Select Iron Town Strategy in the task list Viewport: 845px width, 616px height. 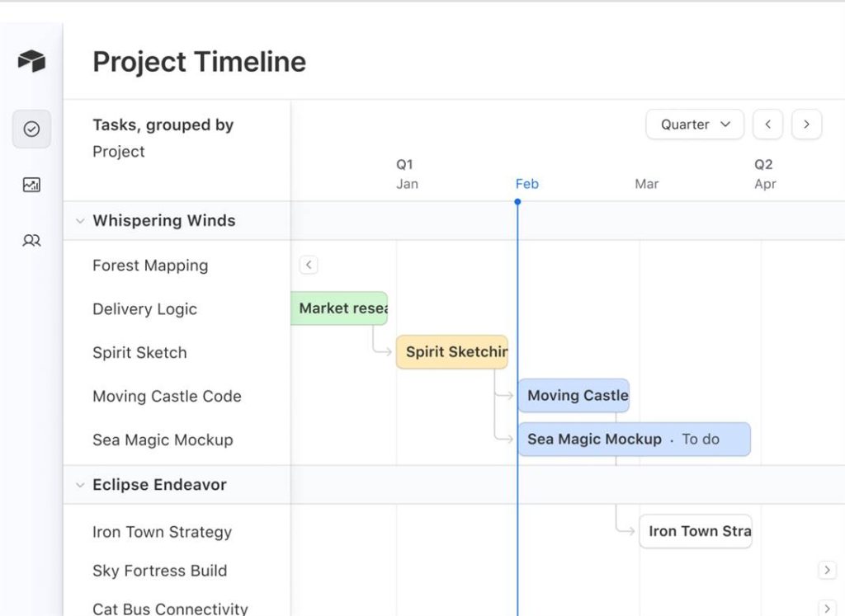(x=161, y=532)
